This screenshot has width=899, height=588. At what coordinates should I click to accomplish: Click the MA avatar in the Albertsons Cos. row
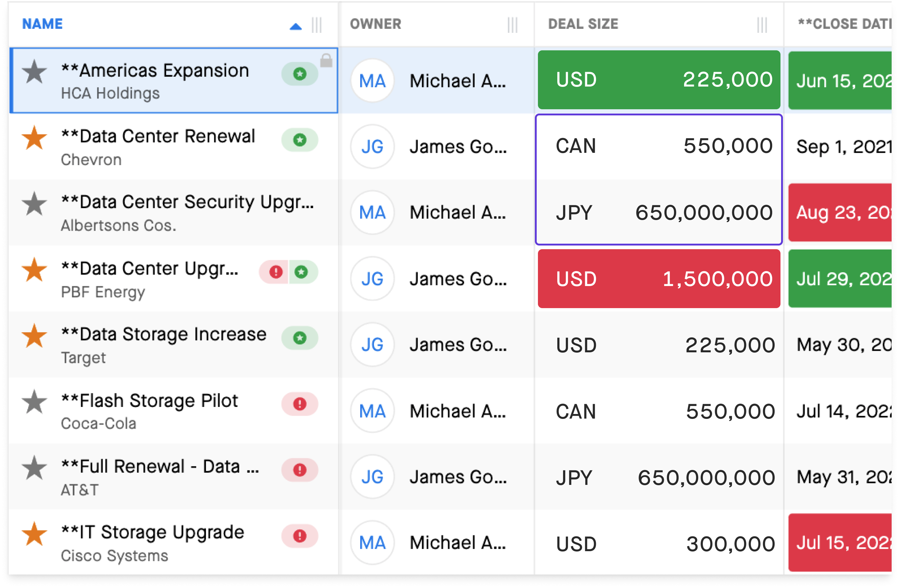click(372, 213)
